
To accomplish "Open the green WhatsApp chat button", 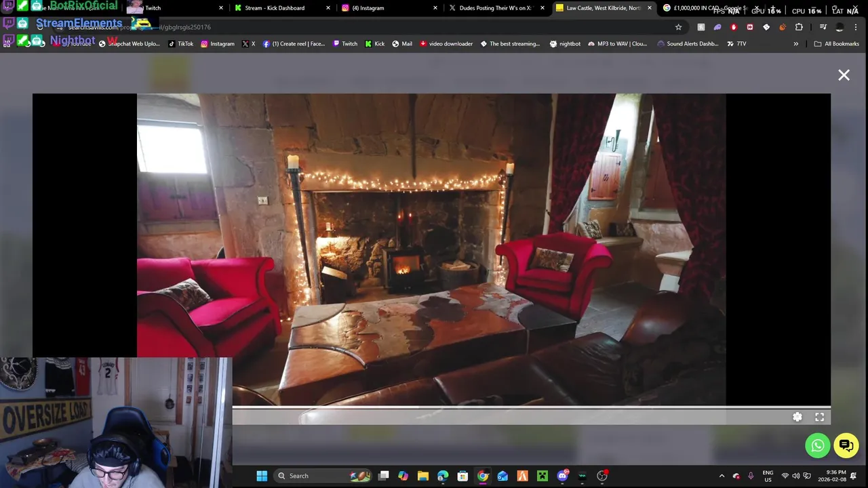I will (818, 445).
